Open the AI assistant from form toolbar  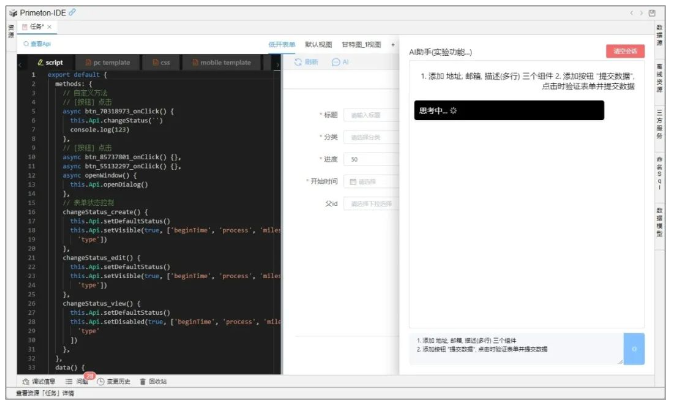[x=339, y=62]
